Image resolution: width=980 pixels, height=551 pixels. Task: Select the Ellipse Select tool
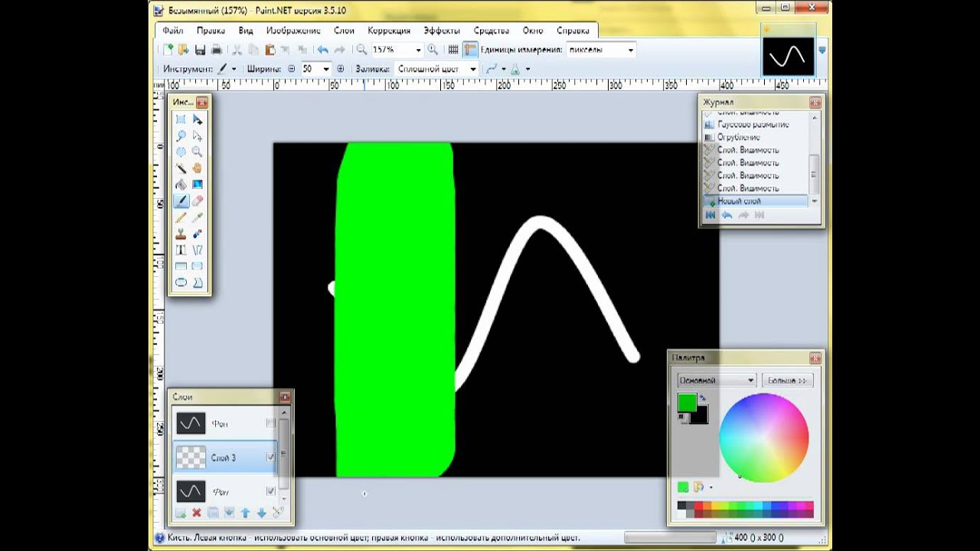(x=181, y=152)
